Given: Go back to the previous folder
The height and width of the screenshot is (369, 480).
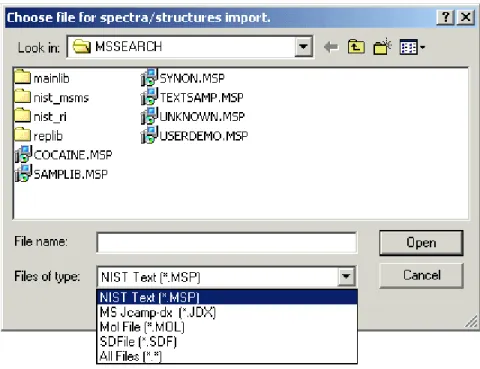Looking at the screenshot, I should click(331, 47).
